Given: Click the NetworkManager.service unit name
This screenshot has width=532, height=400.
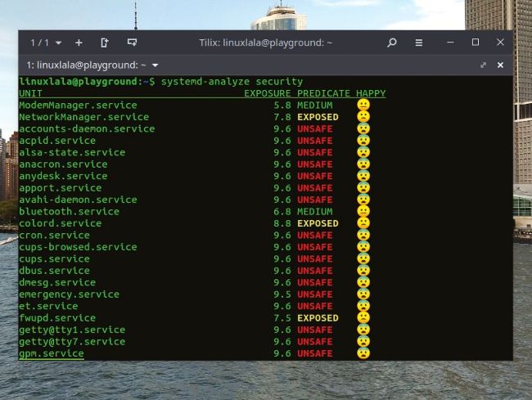Looking at the screenshot, I should [84, 117].
